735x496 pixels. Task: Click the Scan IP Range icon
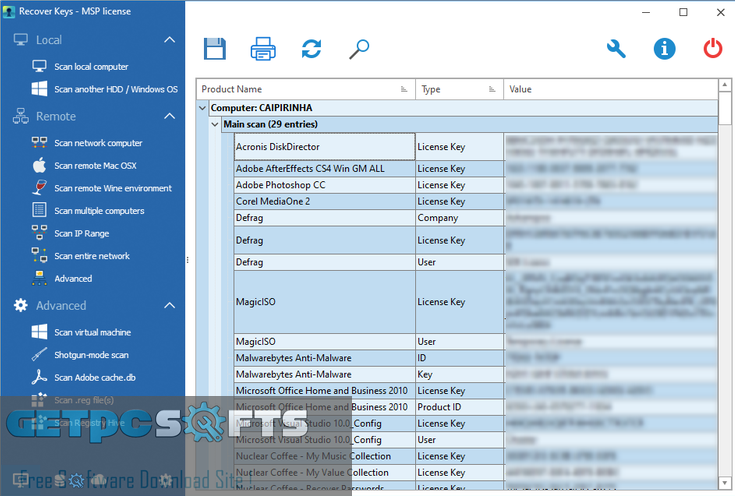click(39, 233)
